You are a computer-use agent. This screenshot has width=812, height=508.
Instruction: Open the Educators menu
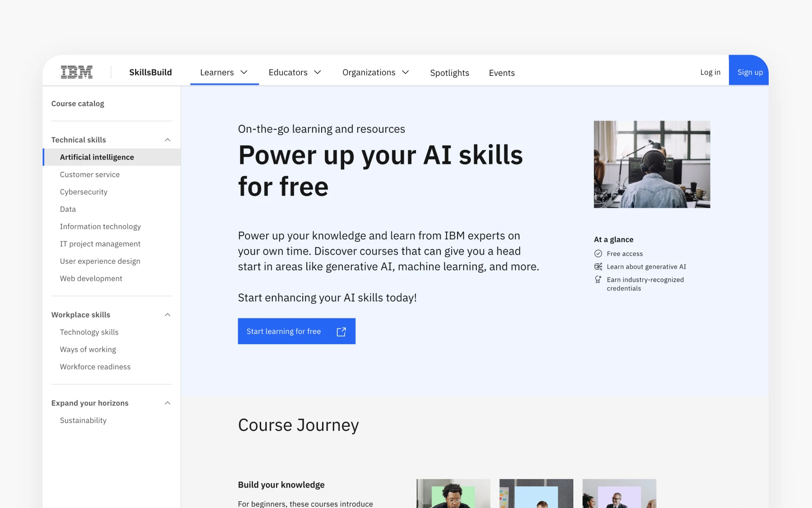(x=295, y=72)
